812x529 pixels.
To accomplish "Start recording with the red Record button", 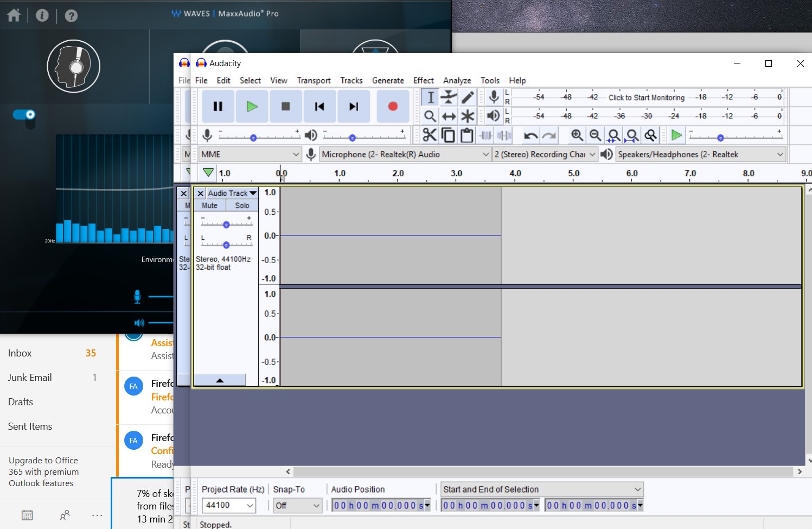I will (393, 106).
